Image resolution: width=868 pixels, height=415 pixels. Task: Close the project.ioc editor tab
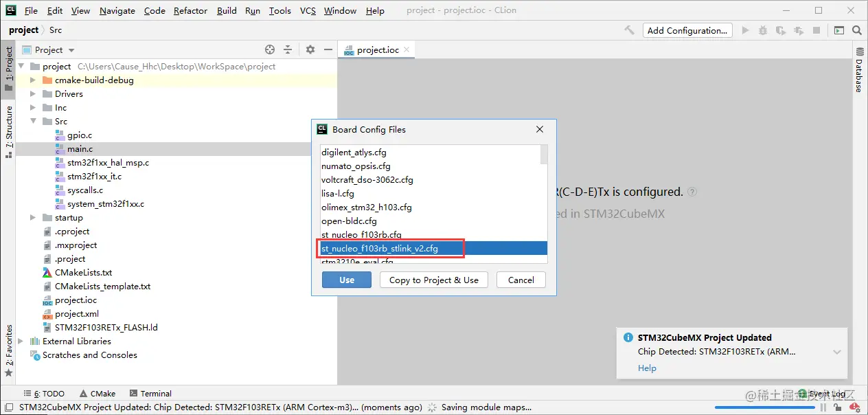407,49
